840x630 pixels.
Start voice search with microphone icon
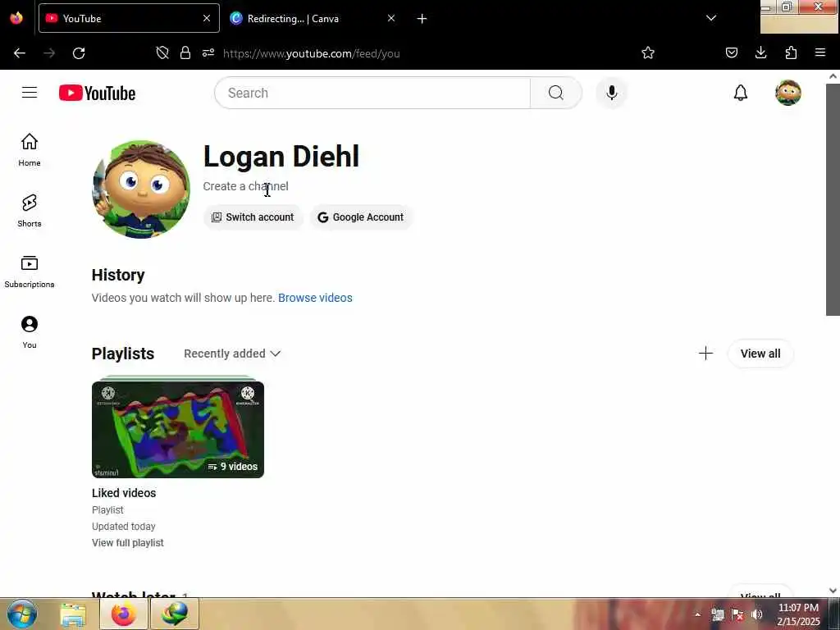point(611,93)
